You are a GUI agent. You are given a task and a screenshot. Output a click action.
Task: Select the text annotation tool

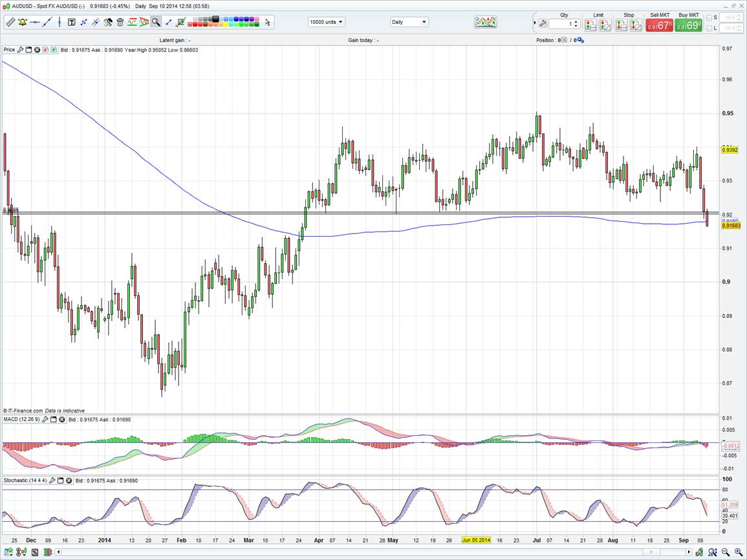(x=71, y=22)
